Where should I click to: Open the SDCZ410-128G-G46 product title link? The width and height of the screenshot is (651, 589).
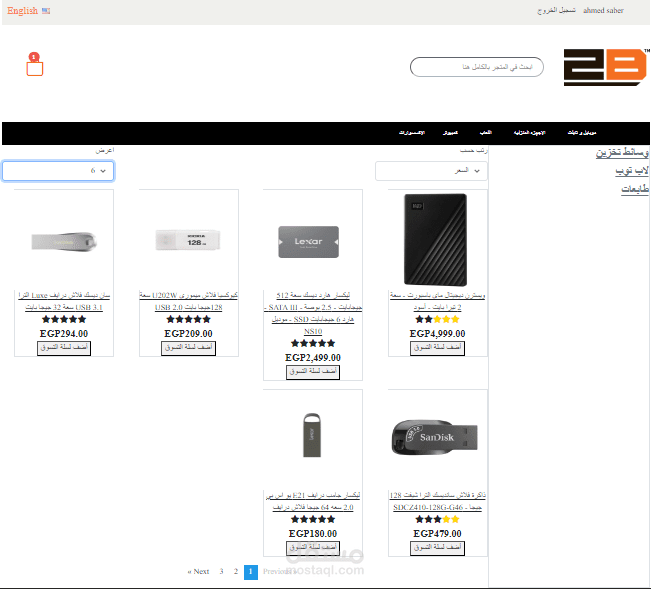(437, 501)
